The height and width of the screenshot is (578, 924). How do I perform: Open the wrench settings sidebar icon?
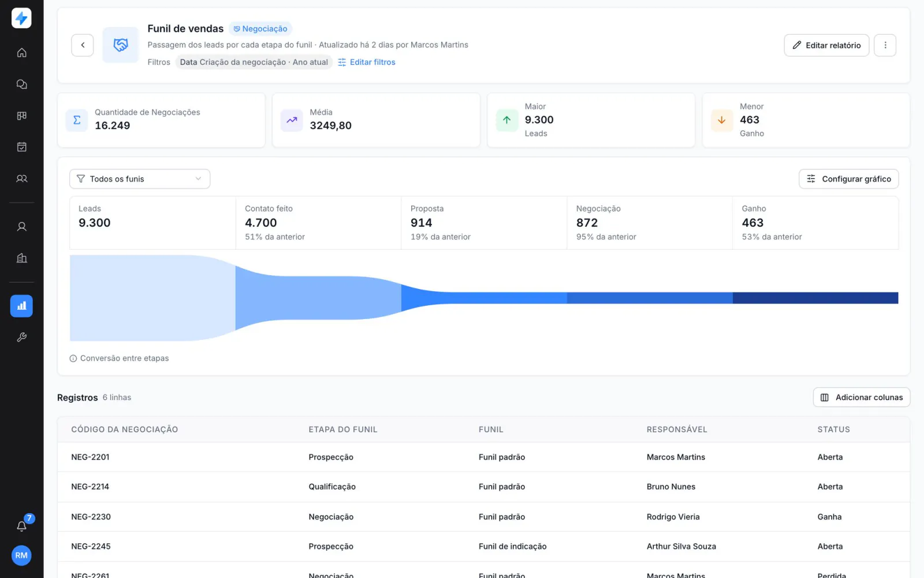[x=21, y=337]
